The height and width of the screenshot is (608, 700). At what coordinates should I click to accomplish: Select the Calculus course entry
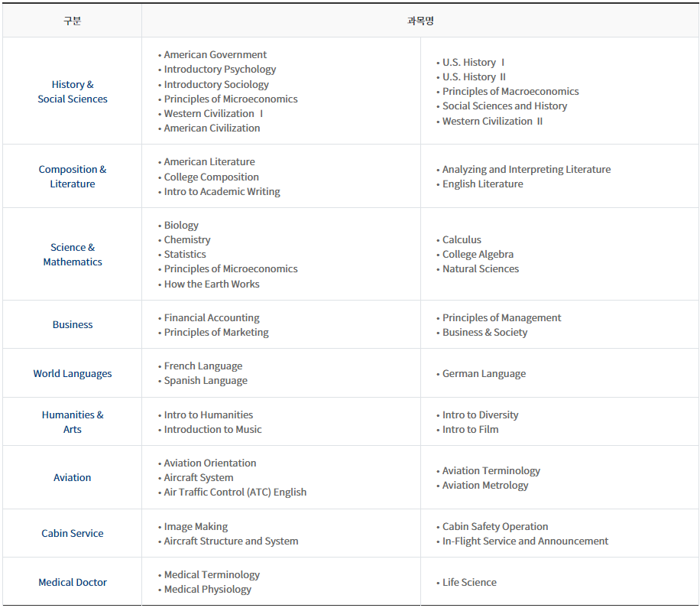coord(462,240)
